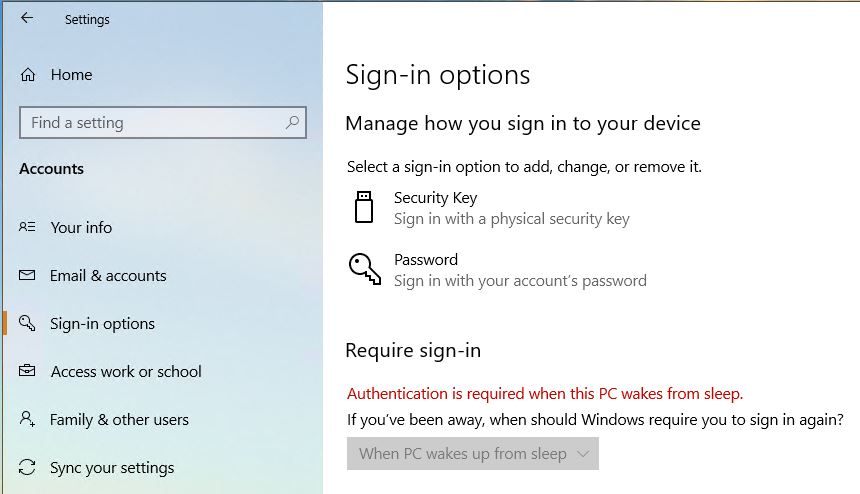Click "If you've been away" question text

pyautogui.click(x=595, y=420)
